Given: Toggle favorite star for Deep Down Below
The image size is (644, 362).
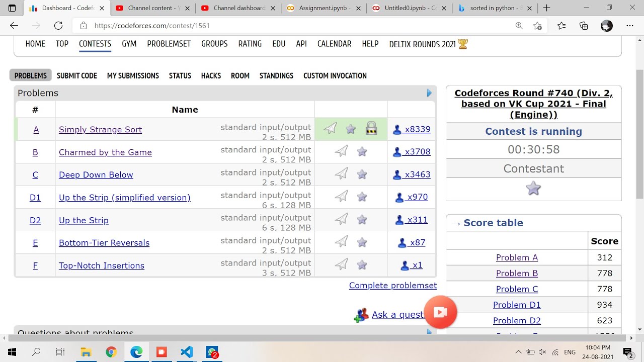Looking at the screenshot, I should (362, 174).
